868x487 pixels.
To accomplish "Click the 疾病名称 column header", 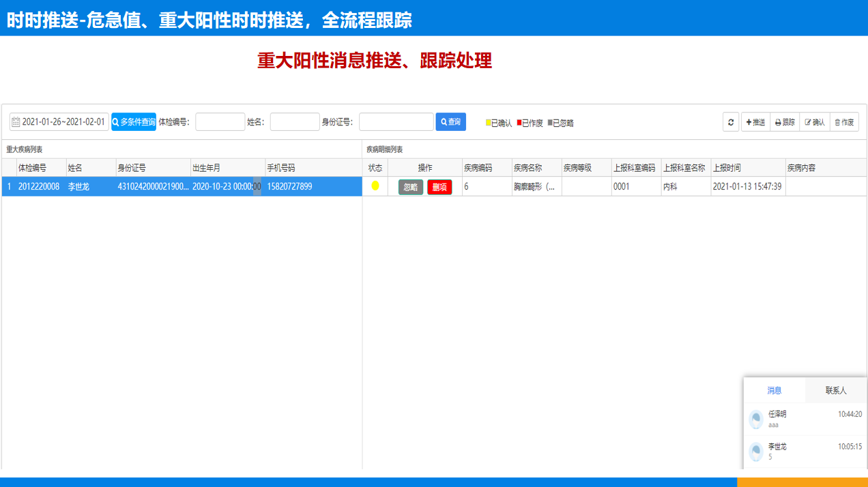I will click(537, 168).
